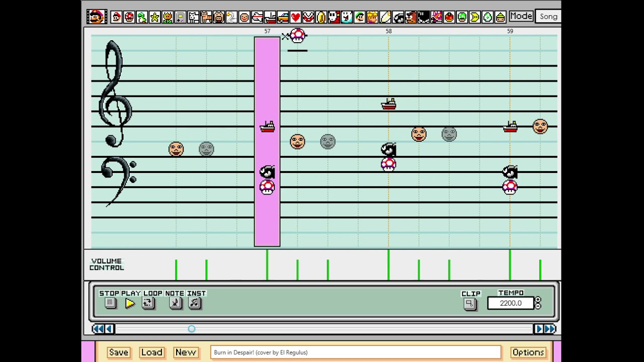Select the white Dog instrument
Screen dimensions: 644x362
pyautogui.click(x=193, y=17)
